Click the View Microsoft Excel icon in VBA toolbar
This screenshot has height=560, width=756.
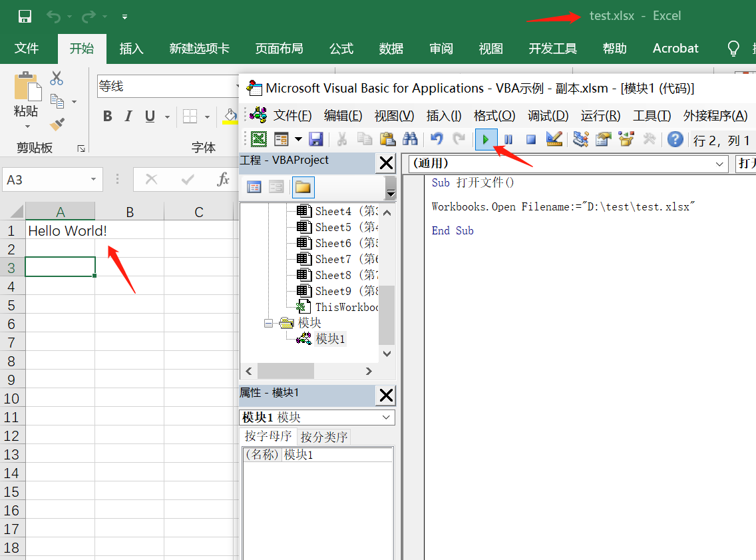point(259,139)
